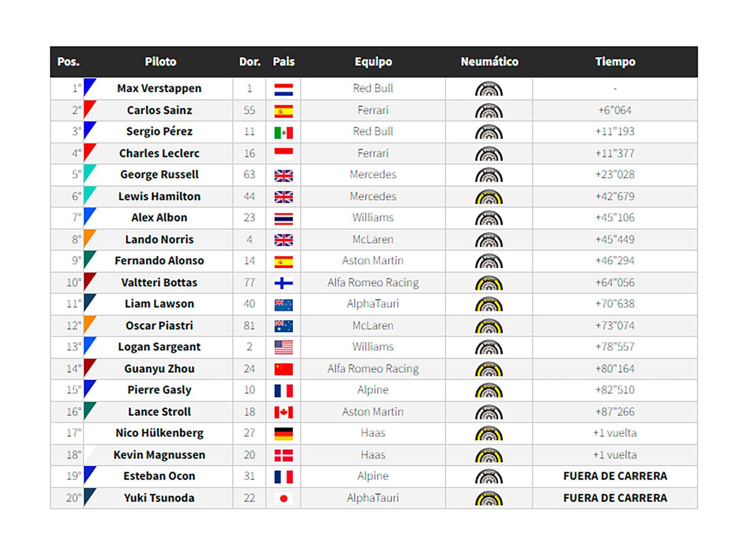Click the Netherlands flag icon for Verstappen
749x560 pixels.
click(x=283, y=89)
